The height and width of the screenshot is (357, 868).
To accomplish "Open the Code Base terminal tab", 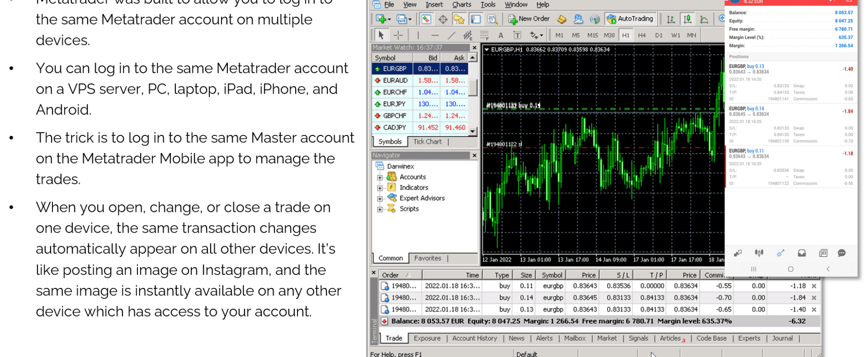I will [711, 338].
